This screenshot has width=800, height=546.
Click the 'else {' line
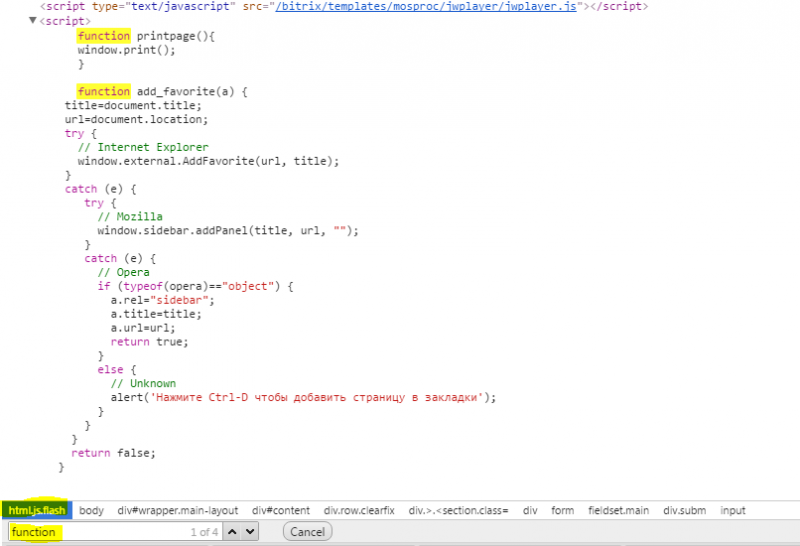(117, 369)
